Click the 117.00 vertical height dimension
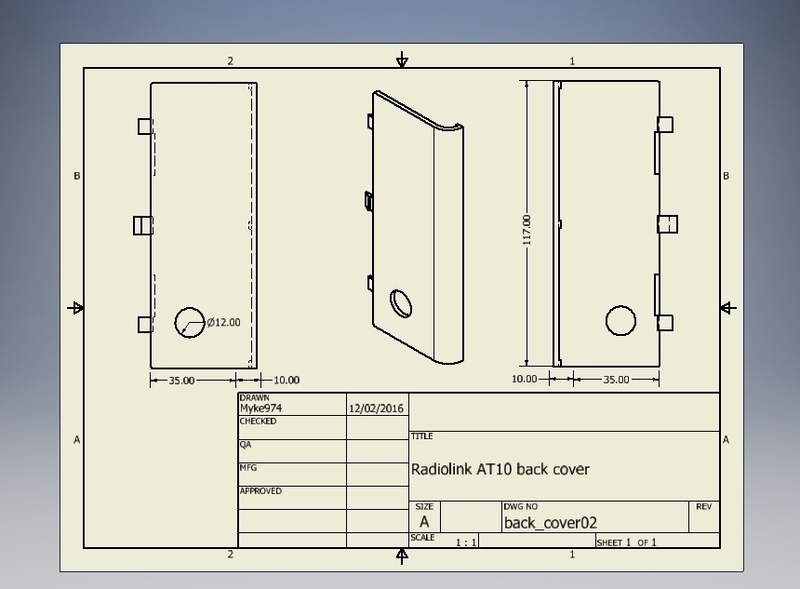Screen dimensions: 800x589 pos(527,229)
